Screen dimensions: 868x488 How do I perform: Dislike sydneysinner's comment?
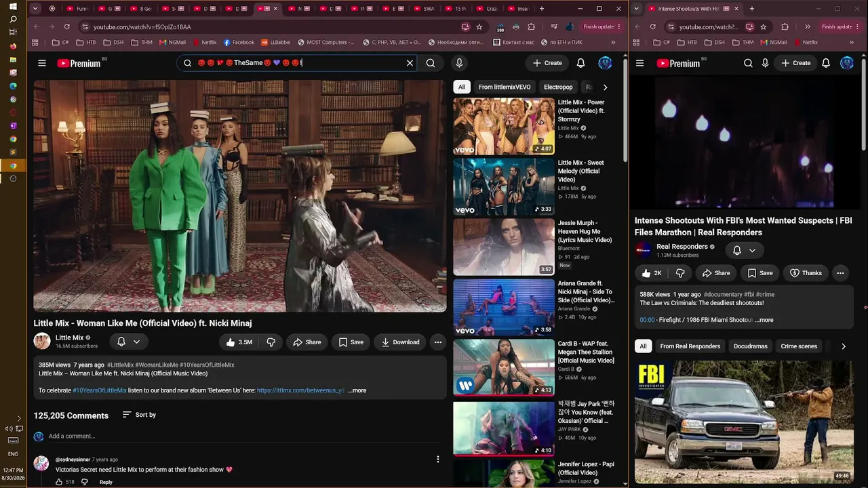[x=85, y=482]
